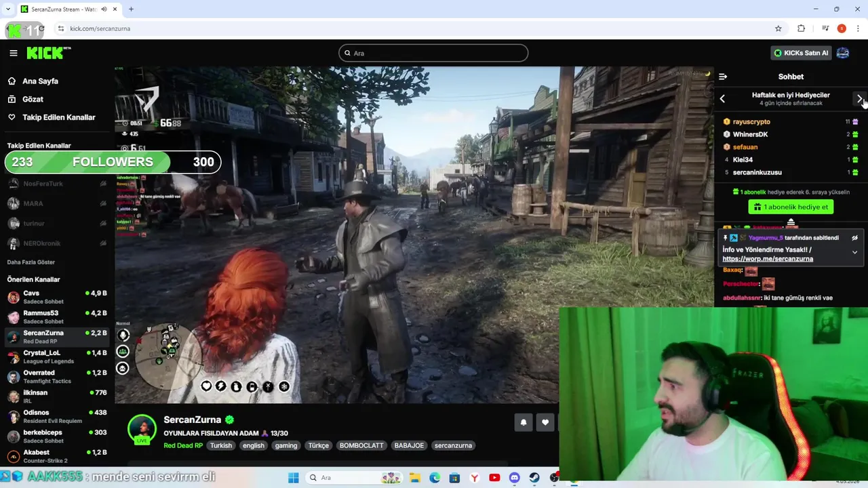Hide the pinned chat message
The height and width of the screenshot is (488, 868).
point(854,238)
